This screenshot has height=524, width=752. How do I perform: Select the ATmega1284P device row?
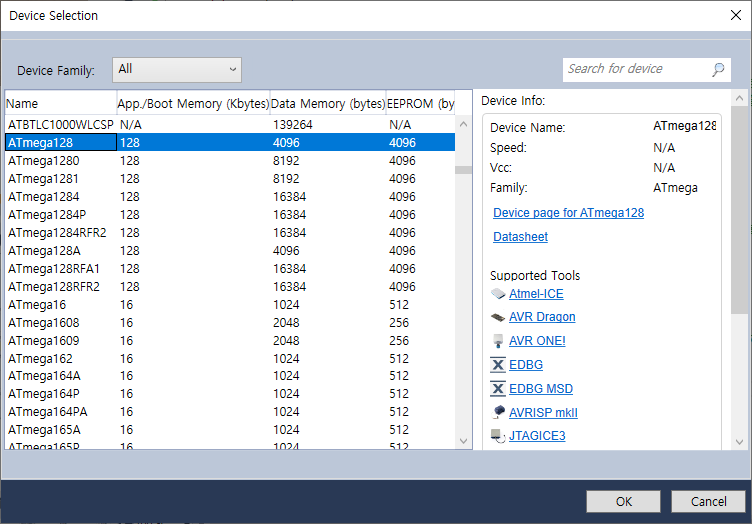coord(230,214)
